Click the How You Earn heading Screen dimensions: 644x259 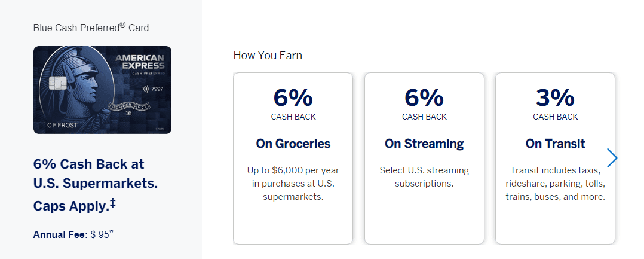[x=268, y=56]
